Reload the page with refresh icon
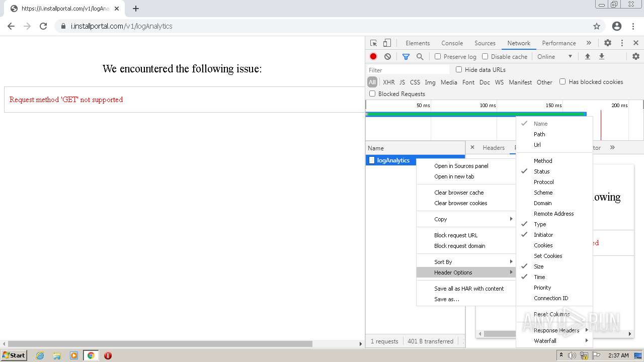644x362 pixels. coord(43,26)
